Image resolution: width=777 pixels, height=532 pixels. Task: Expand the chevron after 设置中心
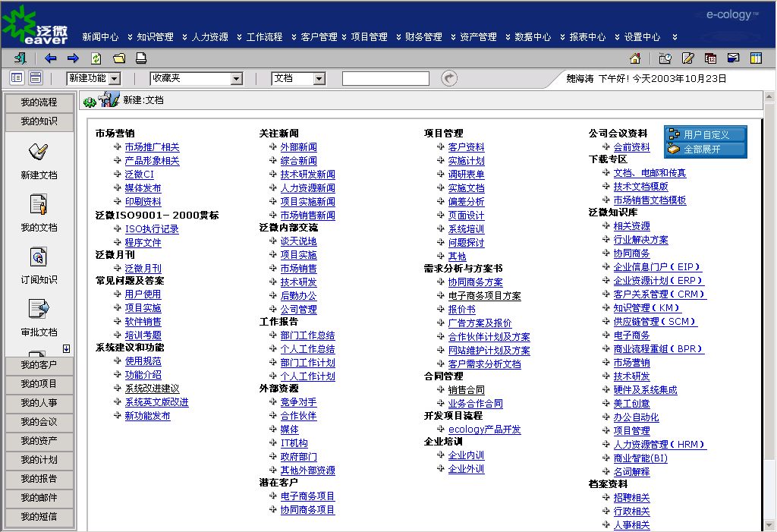675,37
